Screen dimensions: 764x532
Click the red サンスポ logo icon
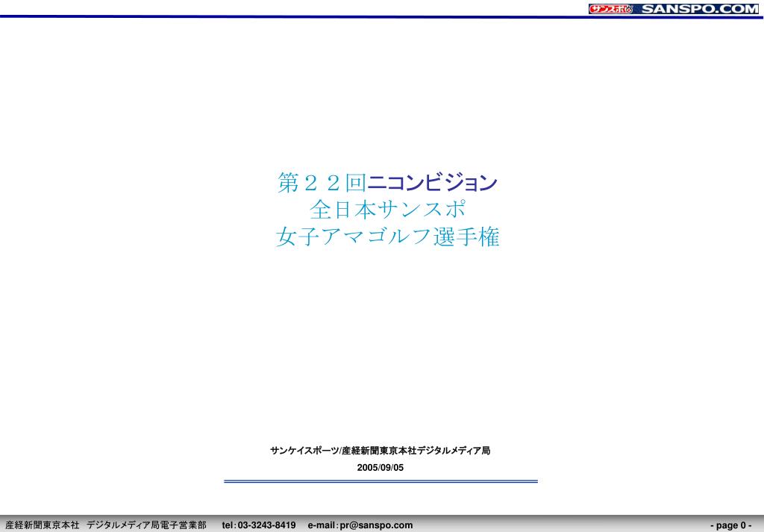[x=610, y=9]
